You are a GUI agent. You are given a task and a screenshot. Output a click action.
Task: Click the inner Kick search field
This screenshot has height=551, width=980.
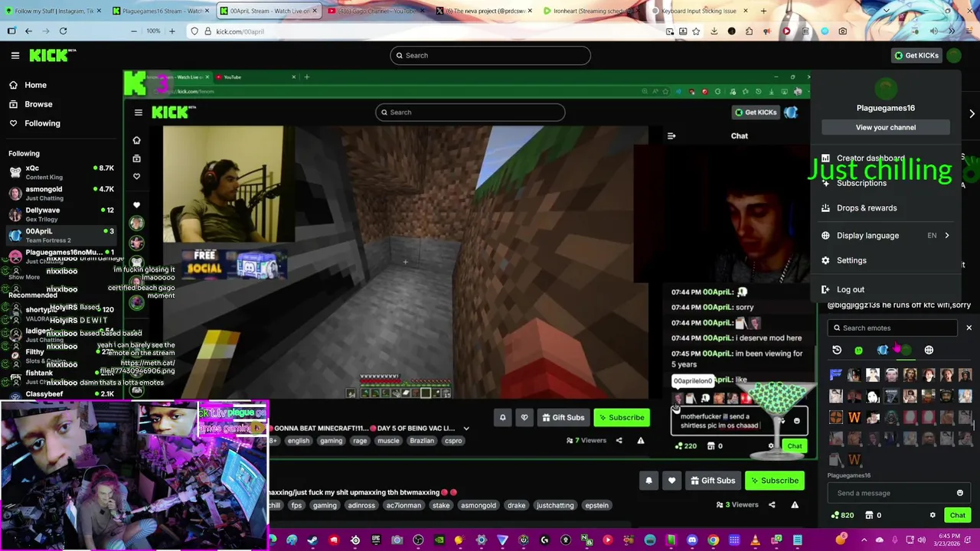[470, 112]
